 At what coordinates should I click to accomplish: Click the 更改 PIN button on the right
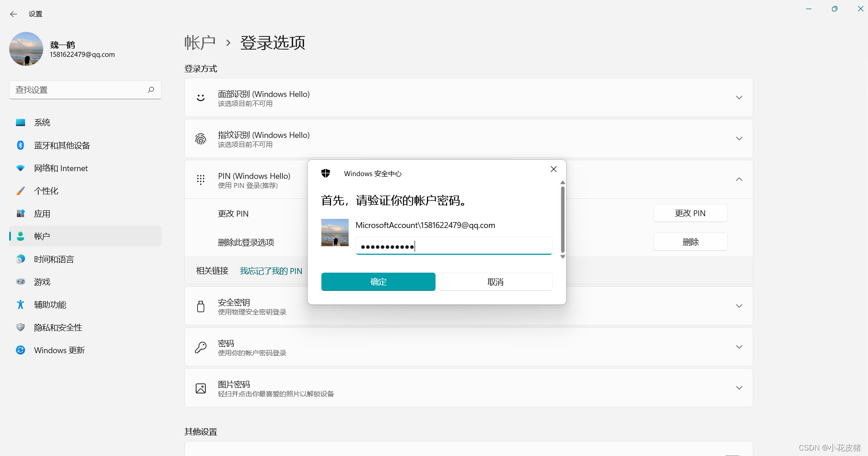point(690,213)
